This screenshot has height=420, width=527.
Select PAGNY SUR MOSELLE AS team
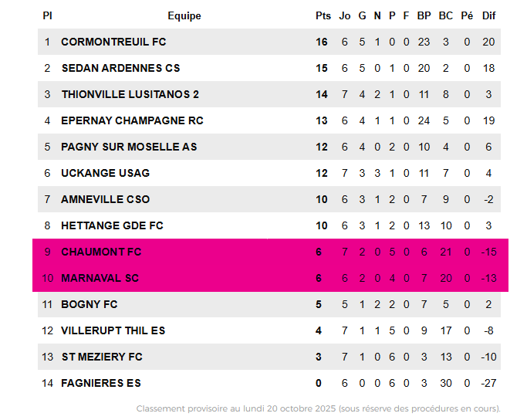click(129, 147)
